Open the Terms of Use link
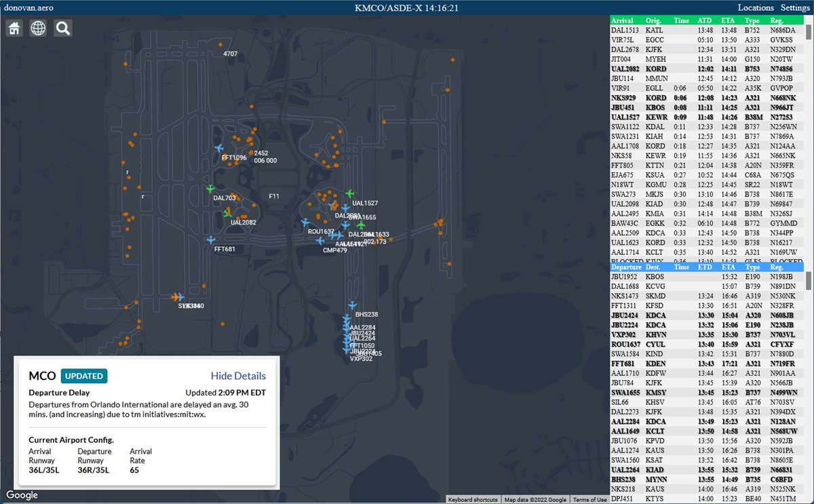814x504 pixels. pyautogui.click(x=589, y=500)
